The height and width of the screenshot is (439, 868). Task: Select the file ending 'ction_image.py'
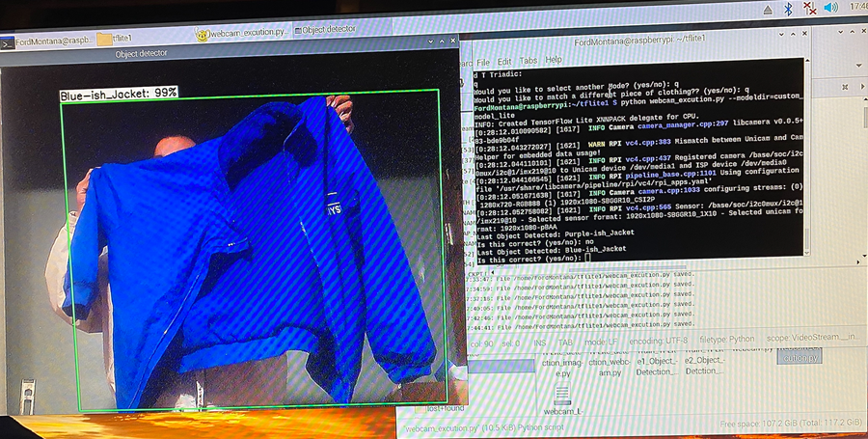click(560, 364)
